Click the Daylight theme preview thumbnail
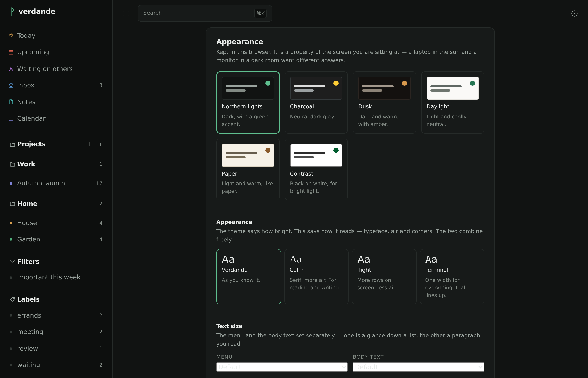 [x=453, y=88]
